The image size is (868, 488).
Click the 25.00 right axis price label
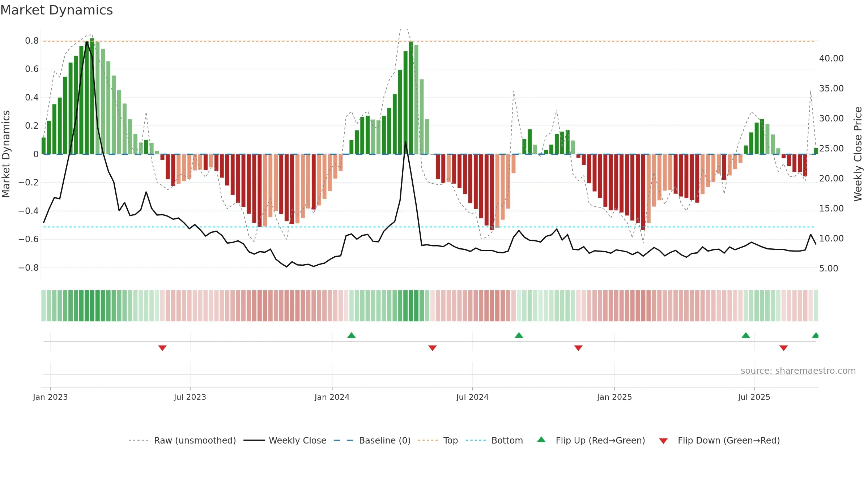(831, 149)
